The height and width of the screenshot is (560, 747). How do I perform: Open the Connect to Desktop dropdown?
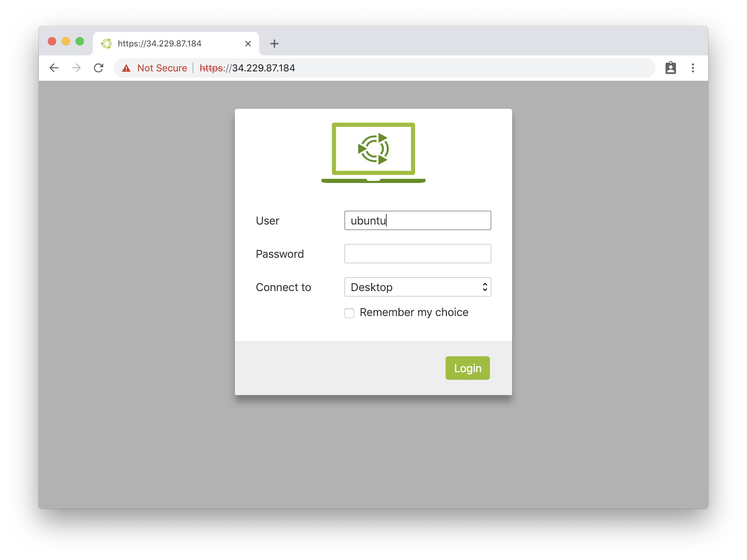pyautogui.click(x=418, y=287)
